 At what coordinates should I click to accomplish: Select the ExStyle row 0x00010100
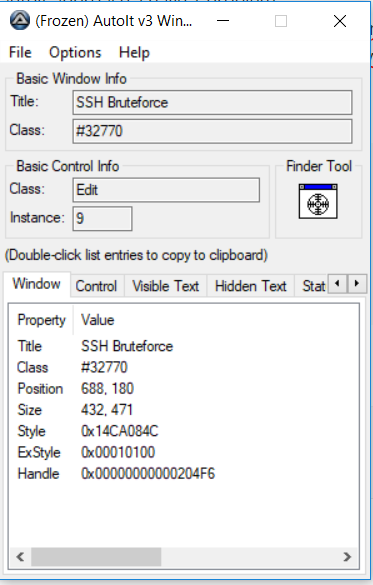[184, 453]
